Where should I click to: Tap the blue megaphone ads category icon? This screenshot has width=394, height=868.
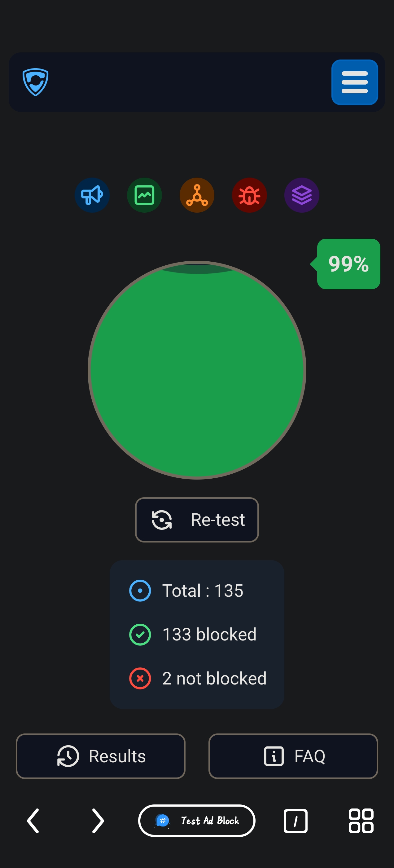coord(92,195)
